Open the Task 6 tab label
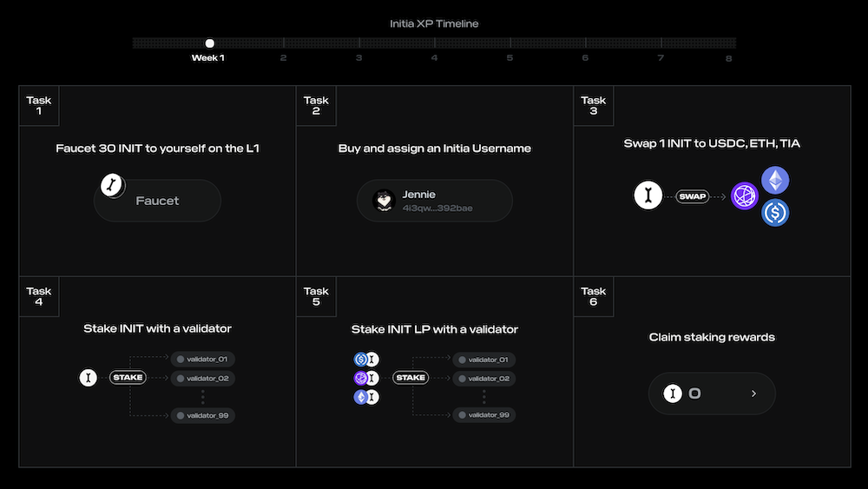The height and width of the screenshot is (489, 868). click(x=594, y=297)
